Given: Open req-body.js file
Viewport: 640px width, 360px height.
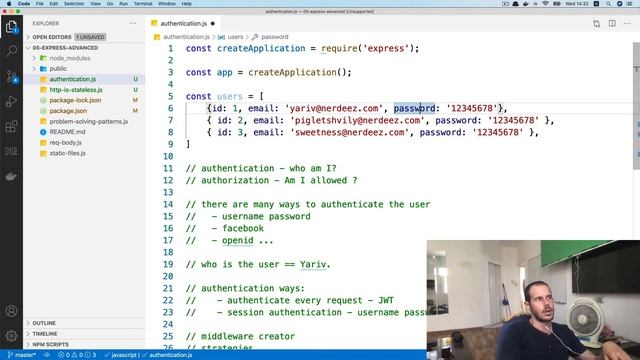Looking at the screenshot, I should 84,142.
